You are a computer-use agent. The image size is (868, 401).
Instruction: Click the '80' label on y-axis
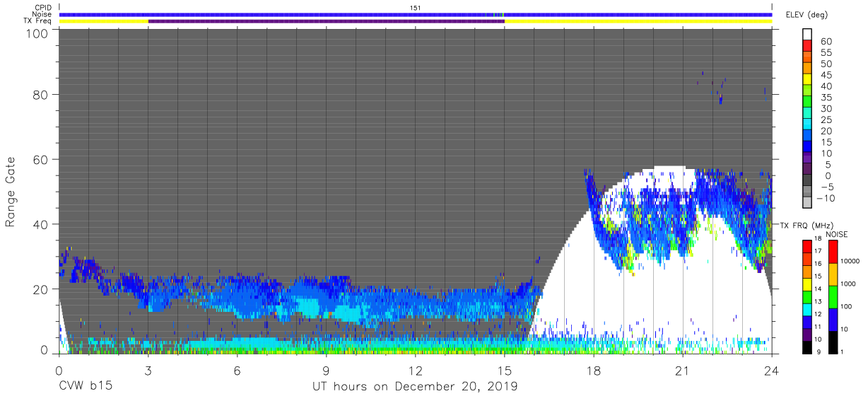42,94
